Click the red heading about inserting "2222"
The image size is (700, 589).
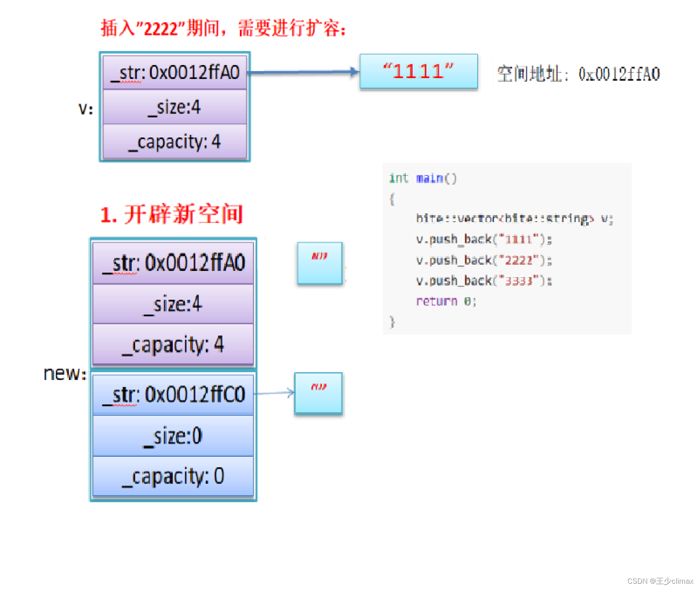223,28
